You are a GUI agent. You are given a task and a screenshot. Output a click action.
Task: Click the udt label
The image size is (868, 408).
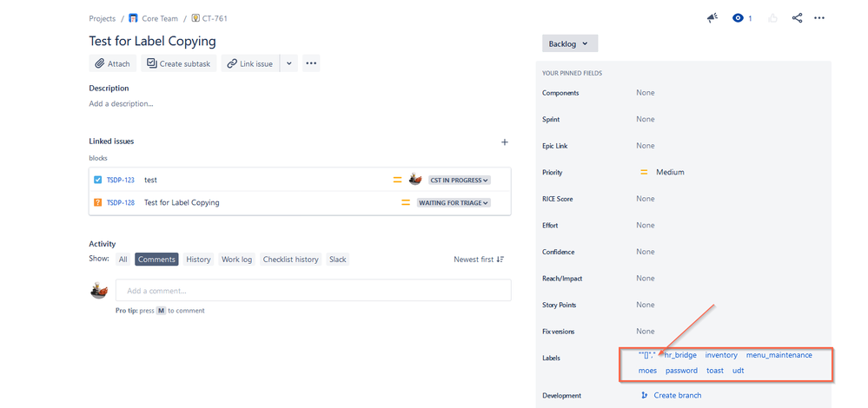click(x=738, y=371)
